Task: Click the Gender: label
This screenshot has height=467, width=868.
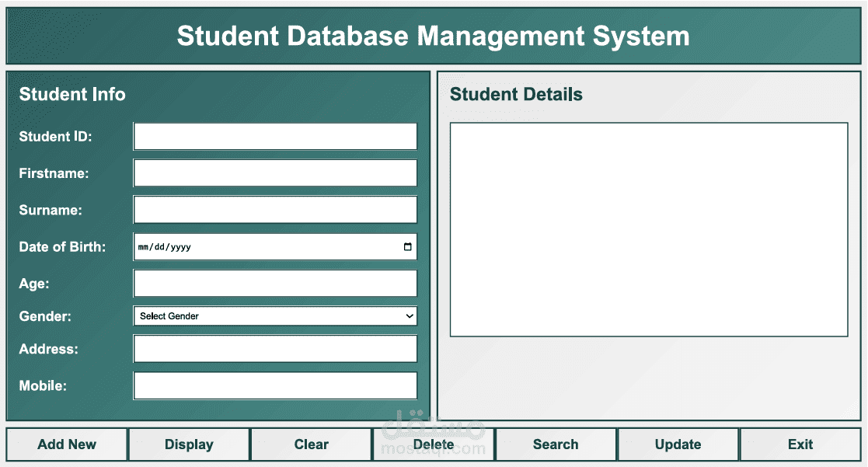Action: point(45,316)
